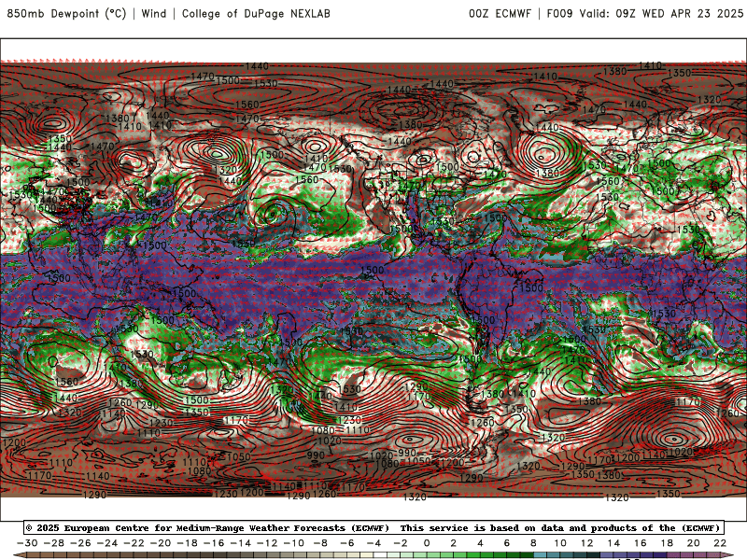Click the ECMWF copyright notice below the map
Screen dimensions: 747x560
click(374, 527)
